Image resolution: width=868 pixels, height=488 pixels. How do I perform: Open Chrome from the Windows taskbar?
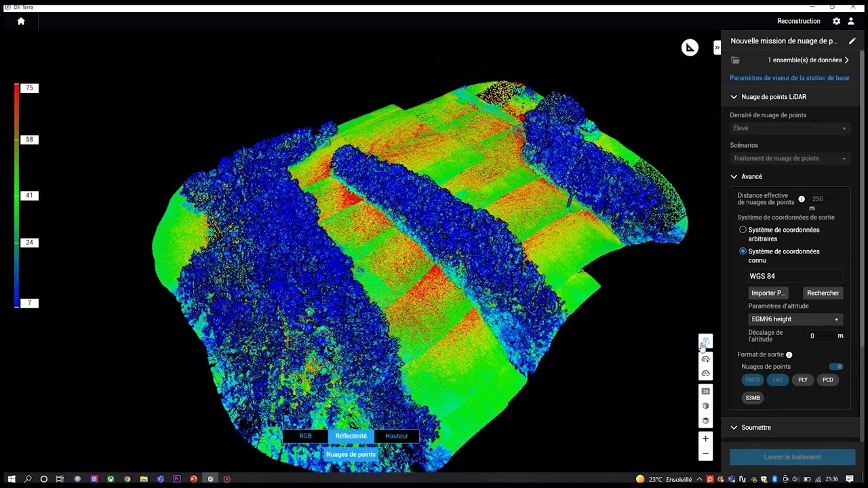coord(127,479)
